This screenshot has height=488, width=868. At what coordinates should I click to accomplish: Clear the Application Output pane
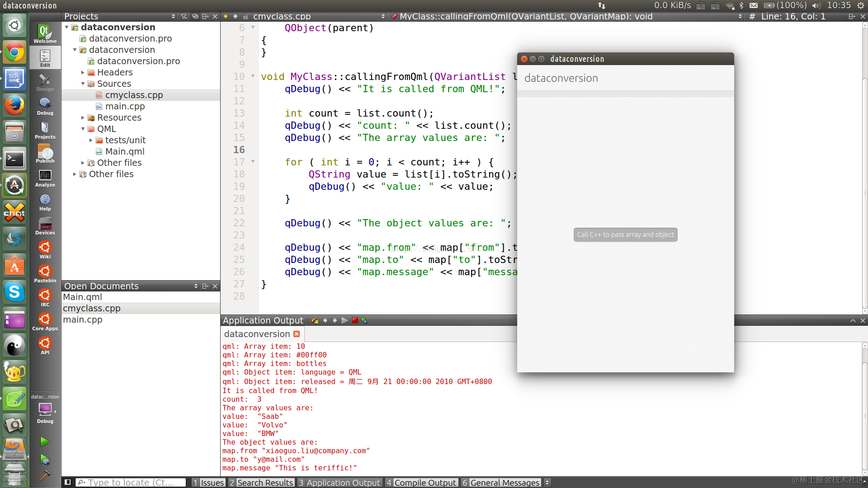[x=315, y=320]
